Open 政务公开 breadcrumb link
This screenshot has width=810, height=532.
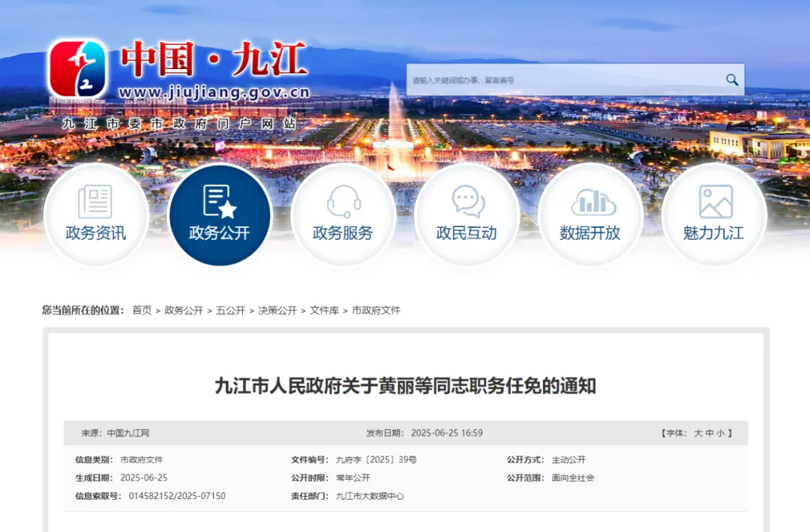[x=184, y=310]
